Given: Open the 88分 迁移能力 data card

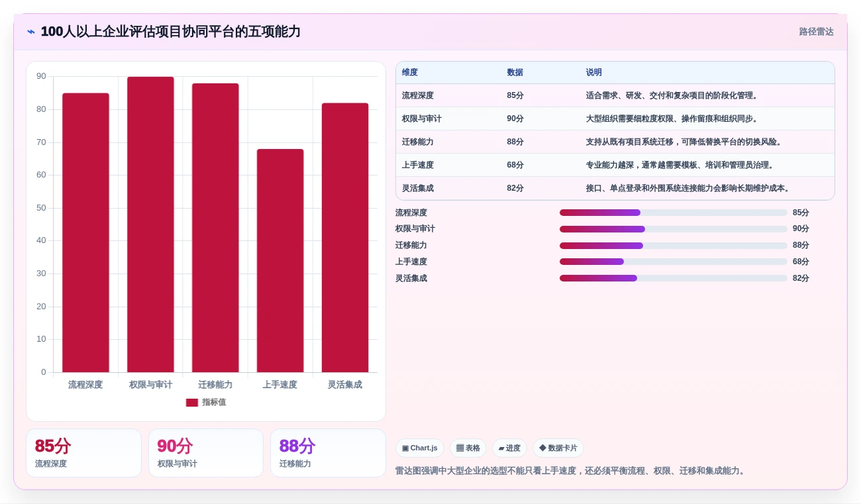Looking at the screenshot, I should click(x=328, y=453).
